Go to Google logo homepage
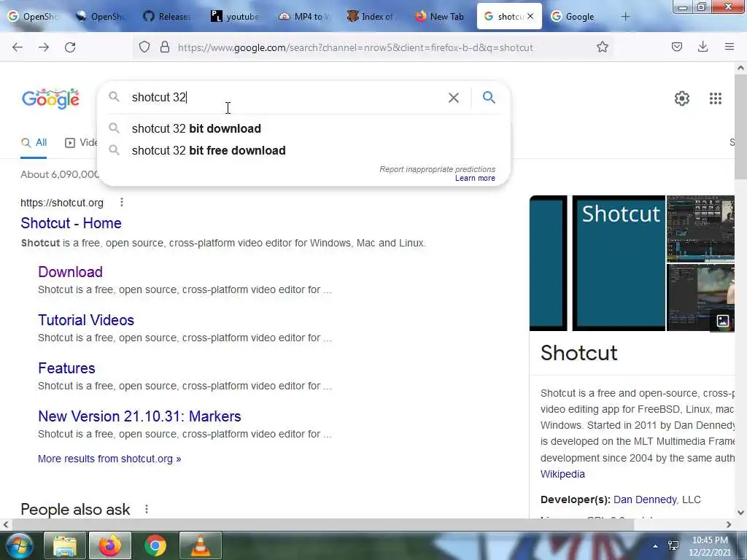This screenshot has width=747, height=560. click(x=50, y=98)
